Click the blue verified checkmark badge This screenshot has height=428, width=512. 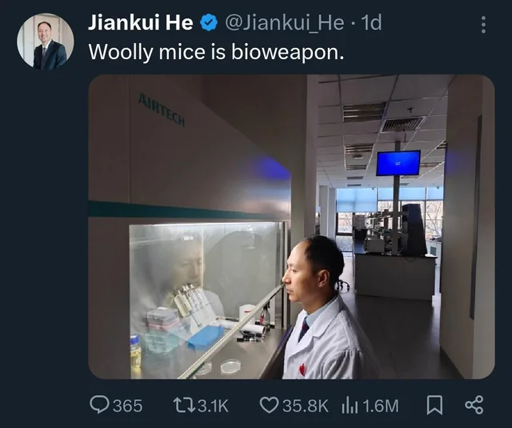(209, 23)
